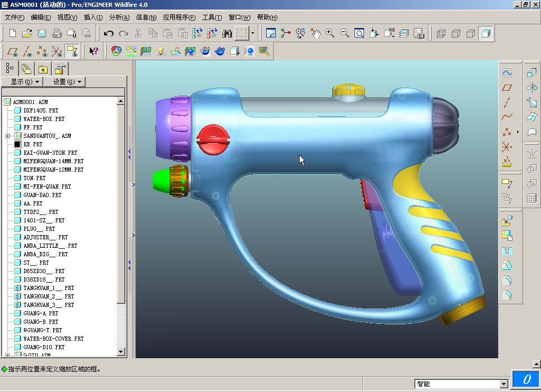Toggle shaded display mode
This screenshot has height=392, width=541.
click(x=486, y=33)
